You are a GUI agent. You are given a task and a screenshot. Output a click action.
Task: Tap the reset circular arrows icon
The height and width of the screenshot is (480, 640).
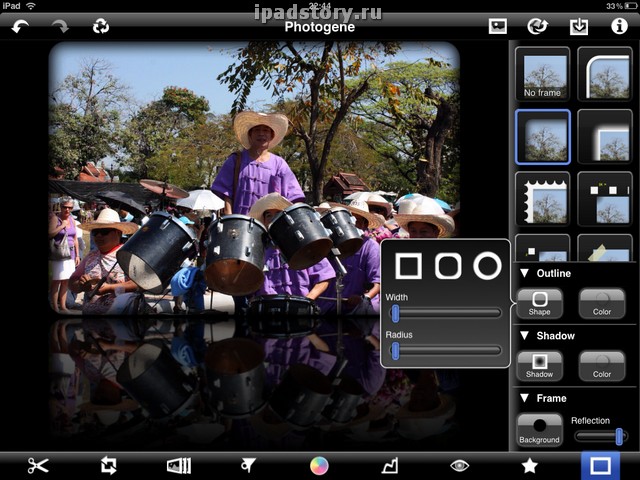(100, 27)
